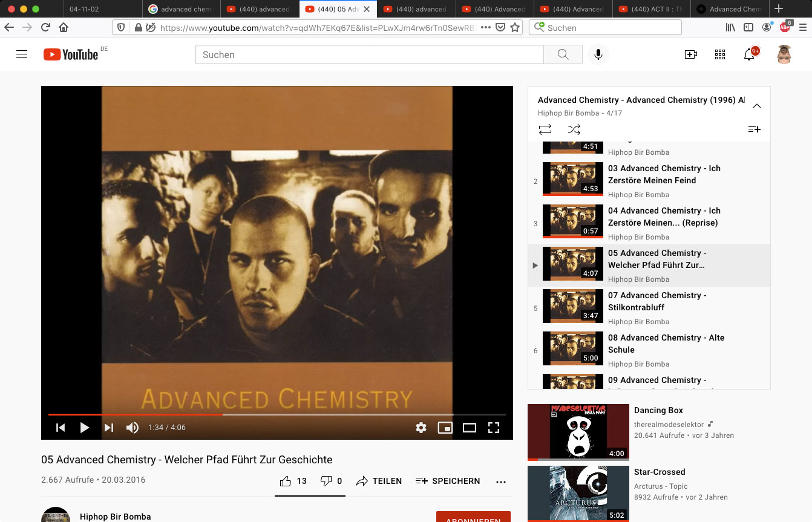
Task: Open therealmodeselektor channel
Action: click(669, 425)
